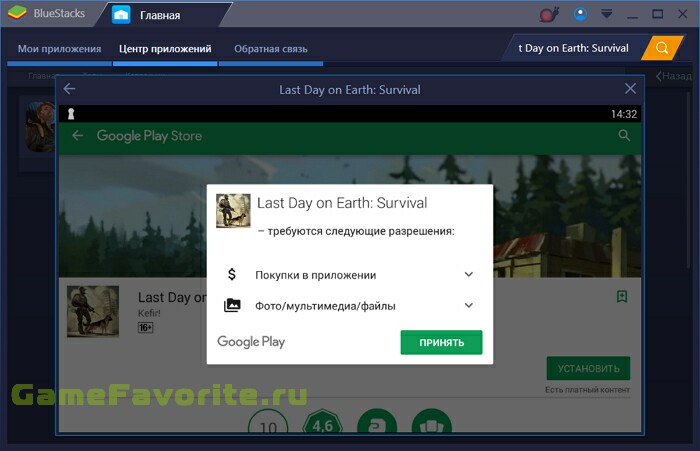Click the dollar sign purchases icon
Screen dimensions: 700x451
(232, 274)
